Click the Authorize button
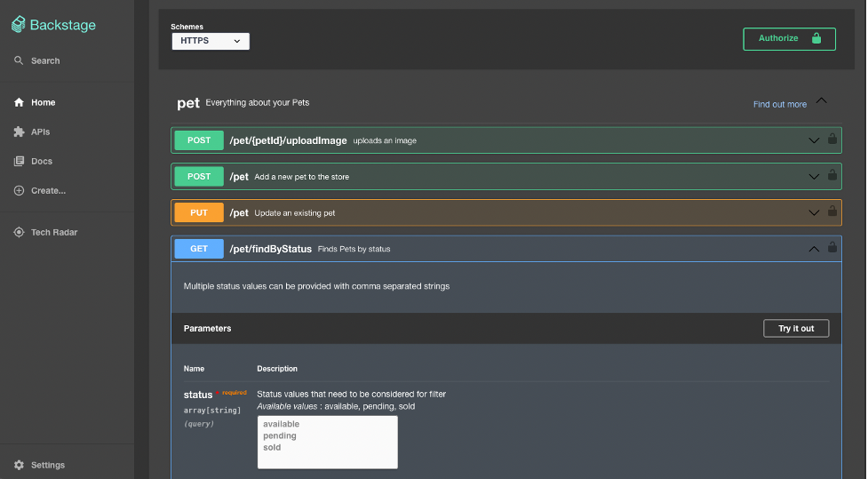 (x=789, y=39)
